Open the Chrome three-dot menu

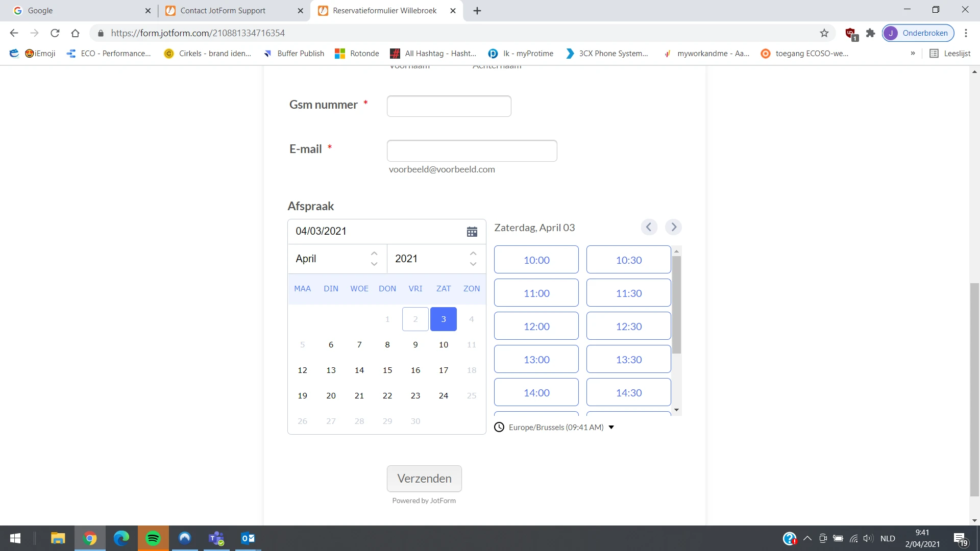click(966, 33)
